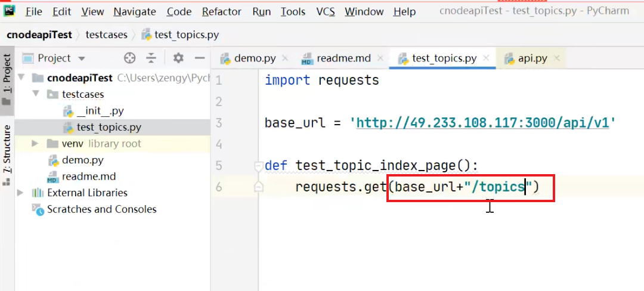Image resolution: width=644 pixels, height=291 pixels.
Task: Open the File menu
Action: (34, 11)
